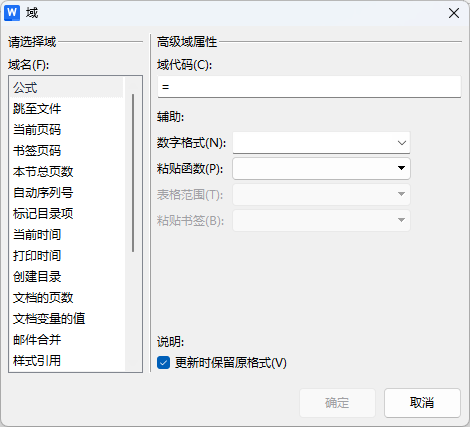Image resolution: width=470 pixels, height=427 pixels.
Task: Click the 域代码 input field
Action: click(309, 87)
